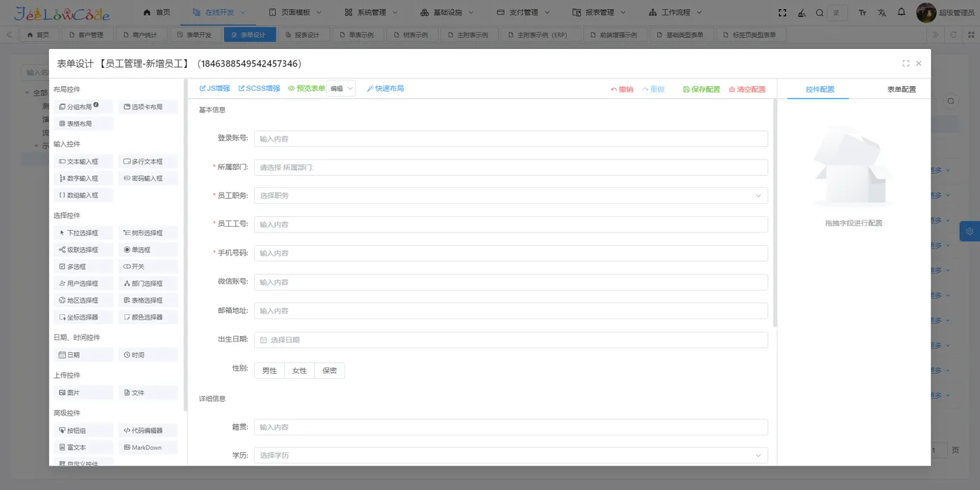Click 预览表单 to preview the form
The height and width of the screenshot is (490, 980).
click(x=307, y=89)
